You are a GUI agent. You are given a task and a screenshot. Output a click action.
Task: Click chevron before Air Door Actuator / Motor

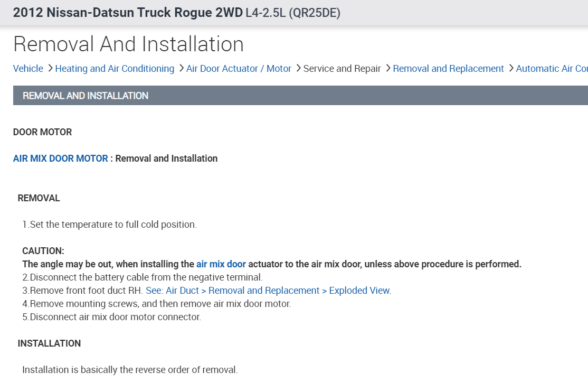click(x=181, y=68)
